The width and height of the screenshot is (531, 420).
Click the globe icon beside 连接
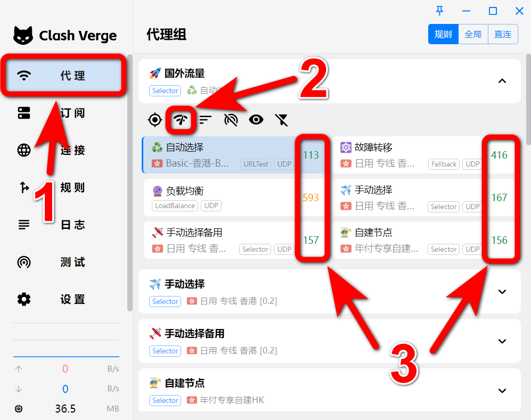tap(24, 150)
